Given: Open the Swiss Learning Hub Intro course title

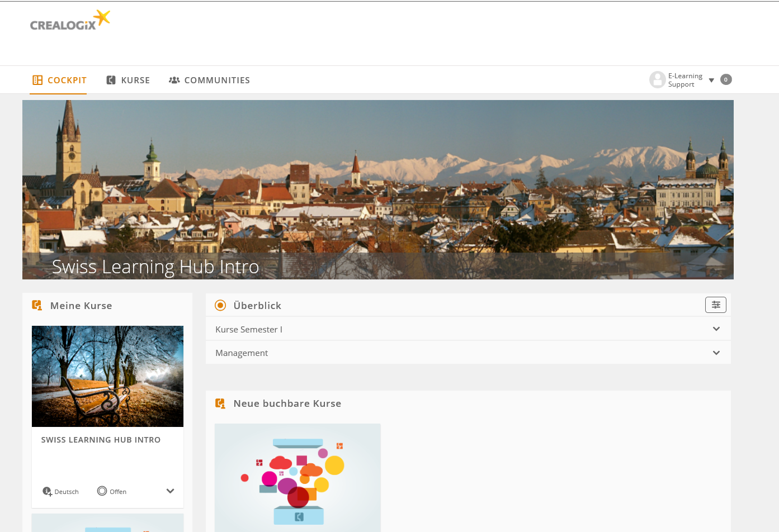Looking at the screenshot, I should (x=101, y=440).
